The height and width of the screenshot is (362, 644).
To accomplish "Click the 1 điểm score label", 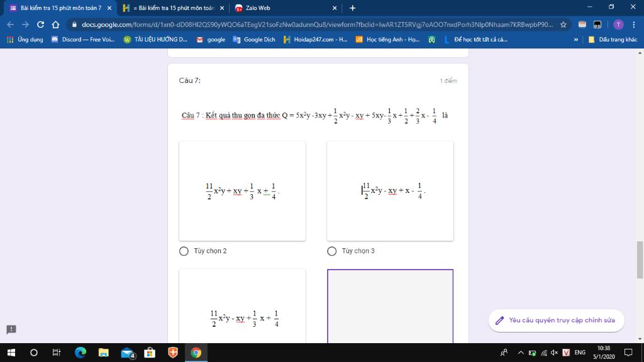I will 448,81.
